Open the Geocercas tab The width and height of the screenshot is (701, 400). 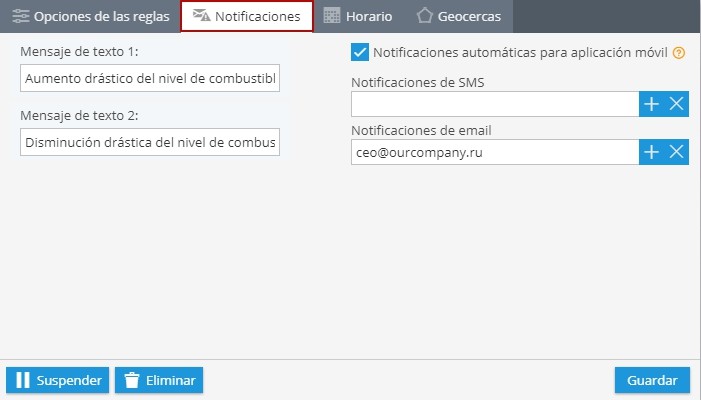(459, 17)
